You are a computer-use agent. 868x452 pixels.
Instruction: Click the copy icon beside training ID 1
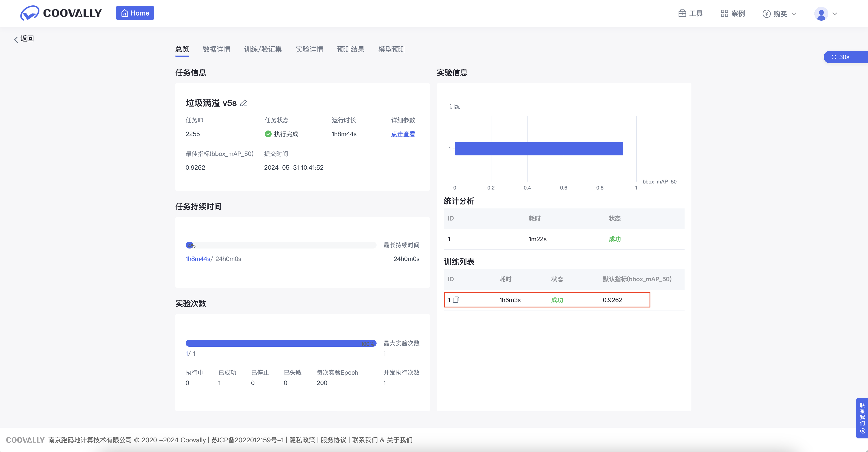(x=456, y=300)
